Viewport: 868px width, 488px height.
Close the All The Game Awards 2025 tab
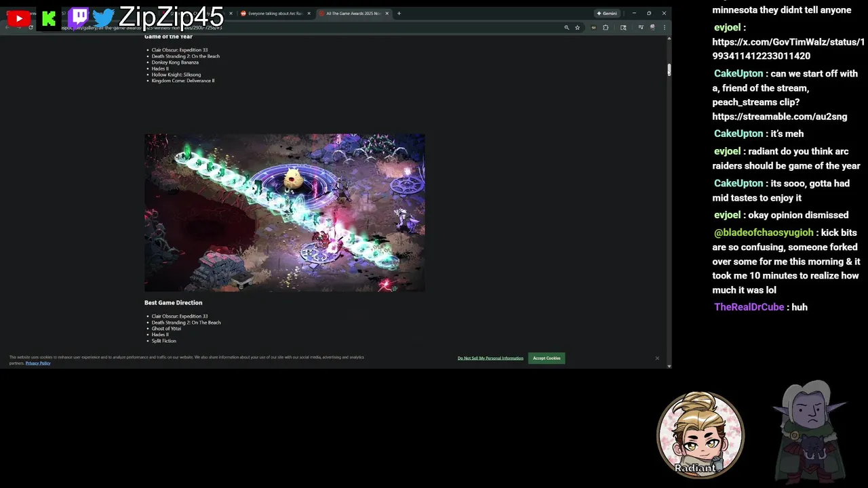coord(387,14)
